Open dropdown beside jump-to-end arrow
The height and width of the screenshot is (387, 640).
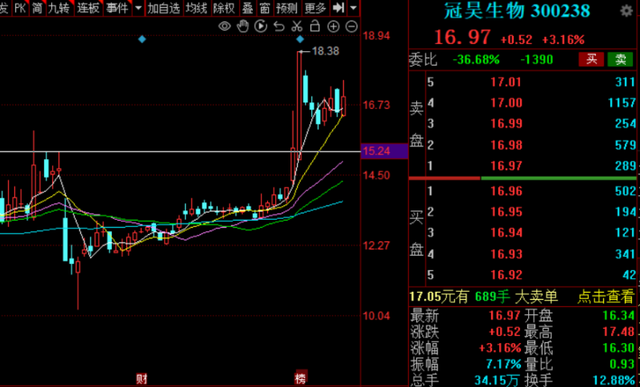pos(353,8)
